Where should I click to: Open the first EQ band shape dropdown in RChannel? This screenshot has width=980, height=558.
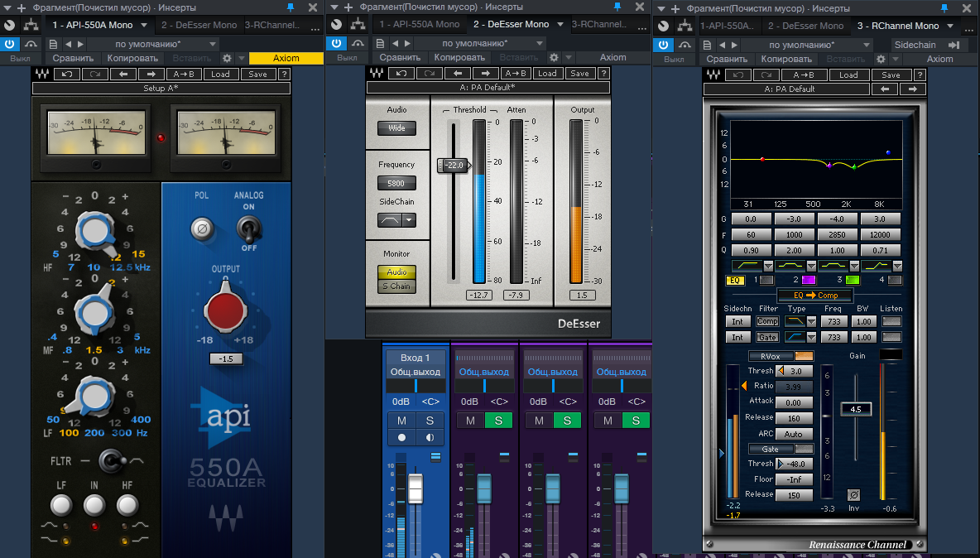(x=768, y=266)
